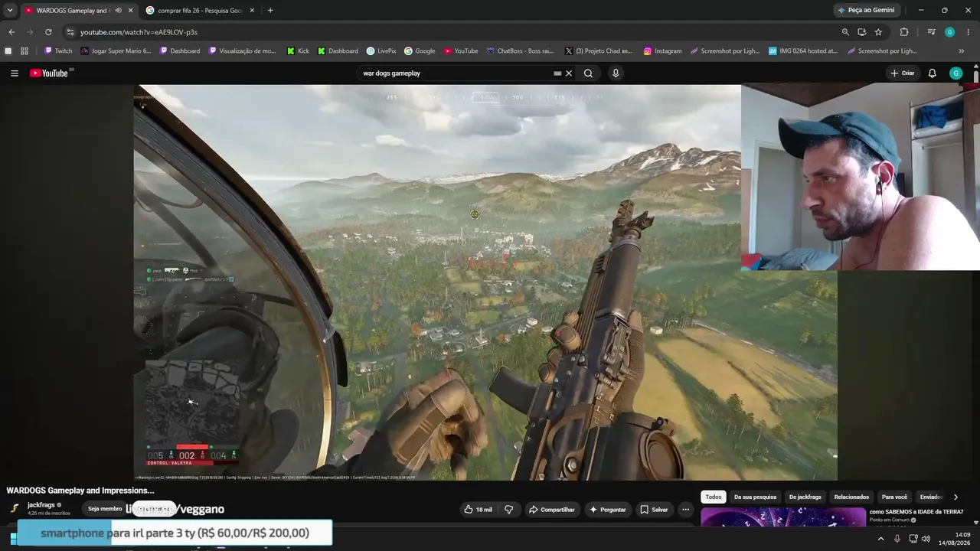Image resolution: width=980 pixels, height=551 pixels.
Task: Switch to the comprar fifa 26 tab
Action: click(x=201, y=11)
